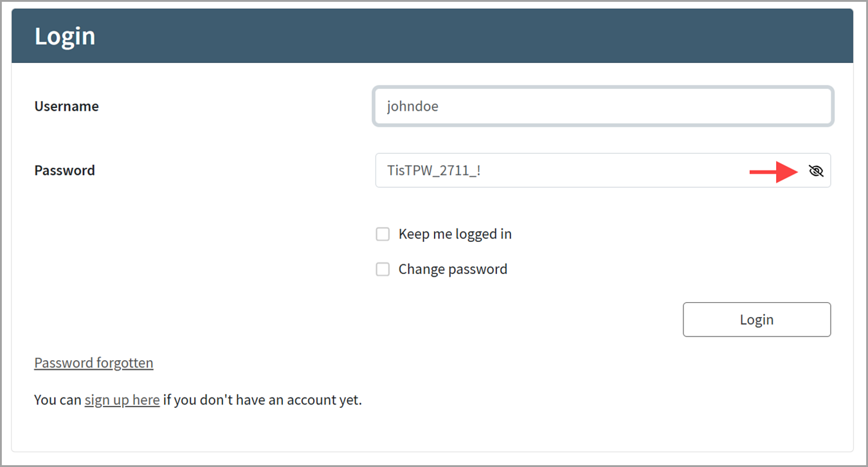
Task: Click the Change password label text
Action: [453, 270]
